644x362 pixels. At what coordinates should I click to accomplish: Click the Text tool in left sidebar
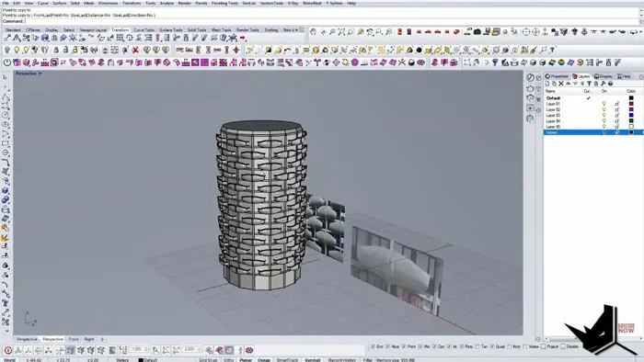click(6, 303)
